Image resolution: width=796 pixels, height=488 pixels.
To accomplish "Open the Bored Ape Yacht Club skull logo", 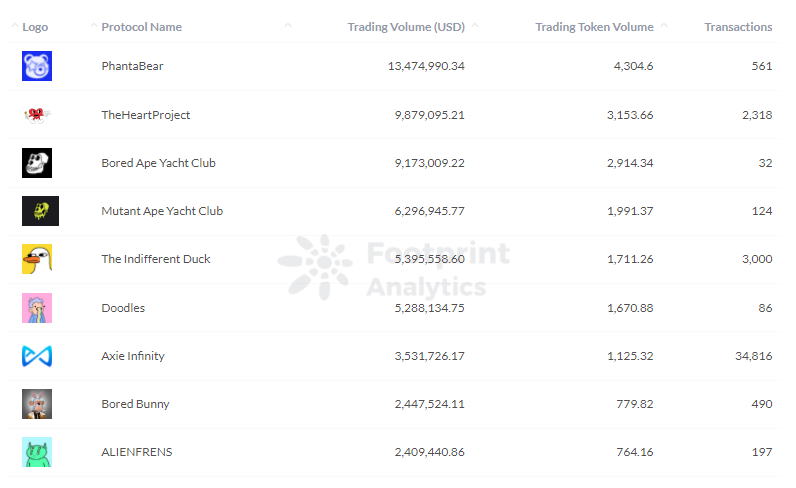I will point(37,163).
